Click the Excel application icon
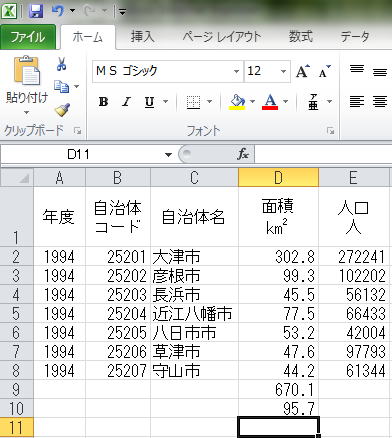Viewport: 392px width, 438px height. (9, 11)
